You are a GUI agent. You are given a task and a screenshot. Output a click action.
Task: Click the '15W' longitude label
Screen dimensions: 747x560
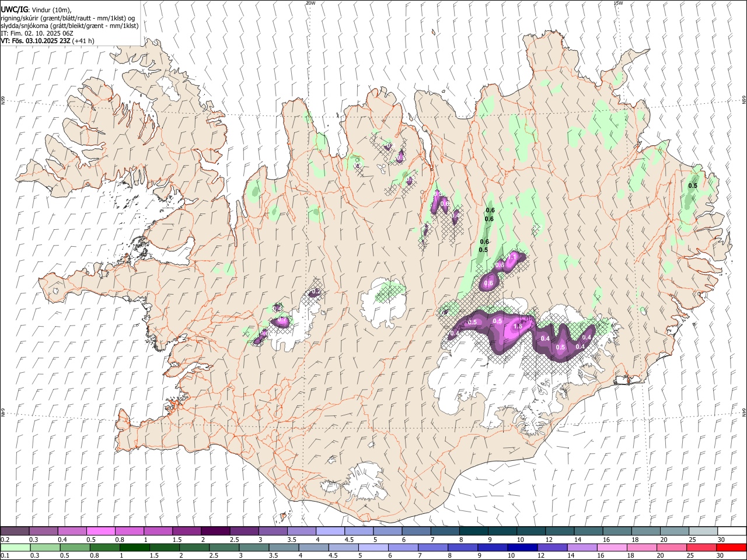618,3
